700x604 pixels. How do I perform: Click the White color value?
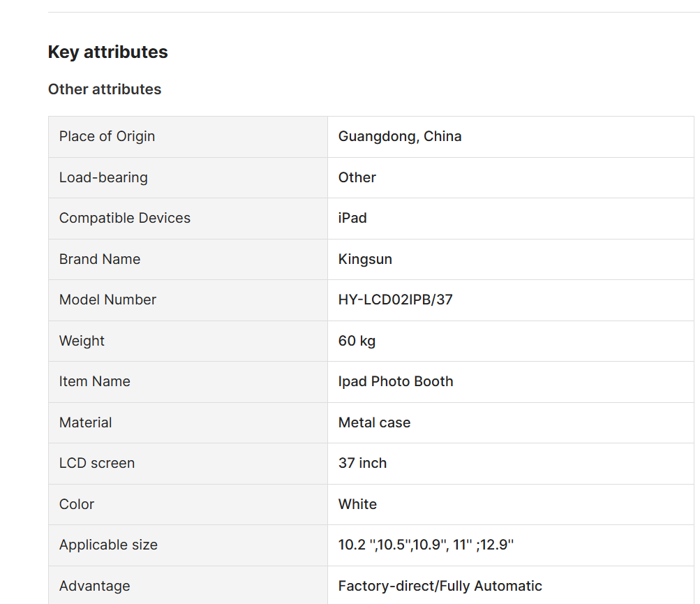(357, 504)
